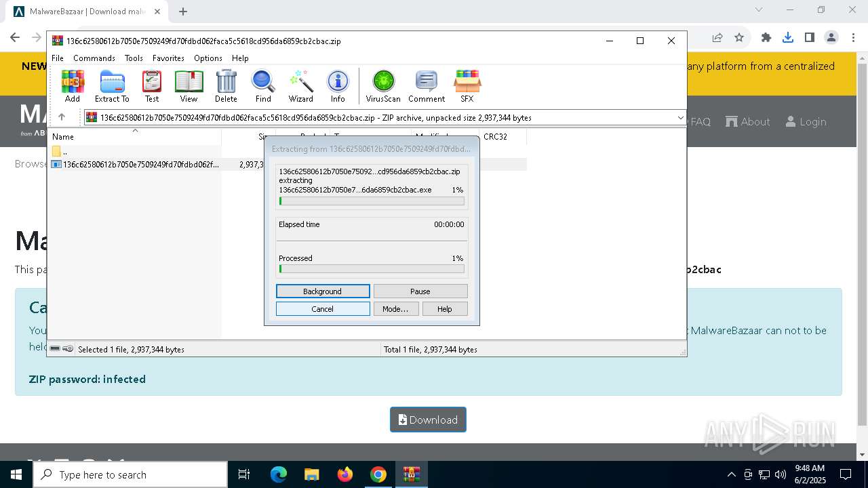Screen dimensions: 868x488
Task: Open the Mode... options button
Action: tap(395, 309)
